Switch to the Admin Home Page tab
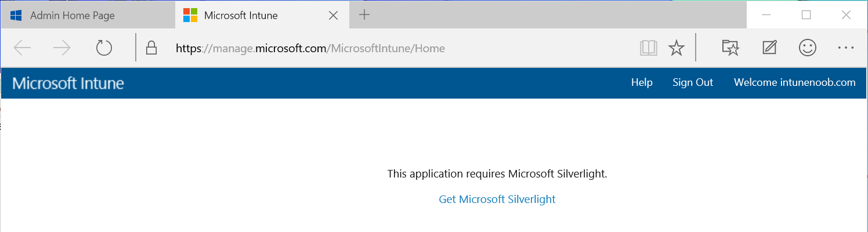 pyautogui.click(x=88, y=16)
